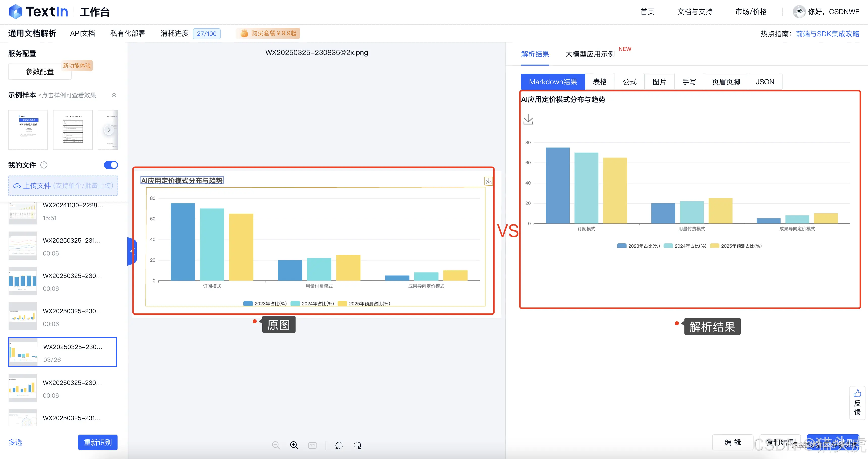868x459 pixels.
Task: Click the download icon inside the original chart
Action: pos(488,181)
